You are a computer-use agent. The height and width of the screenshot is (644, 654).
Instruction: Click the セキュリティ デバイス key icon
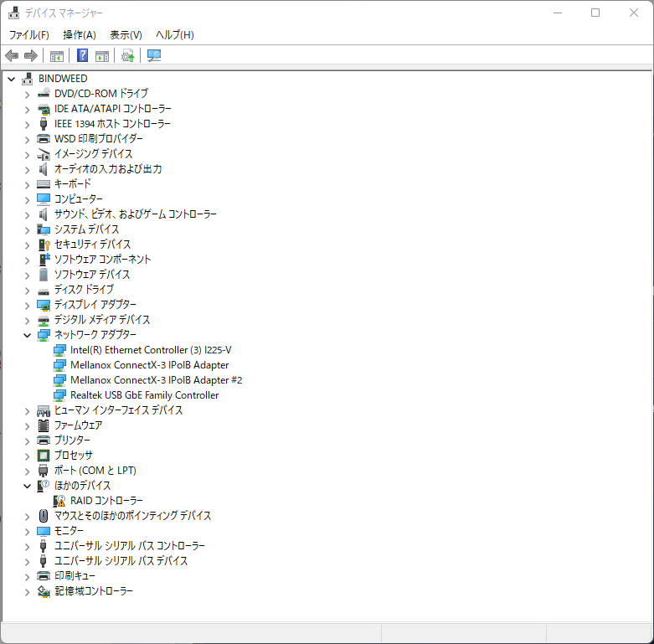point(44,245)
